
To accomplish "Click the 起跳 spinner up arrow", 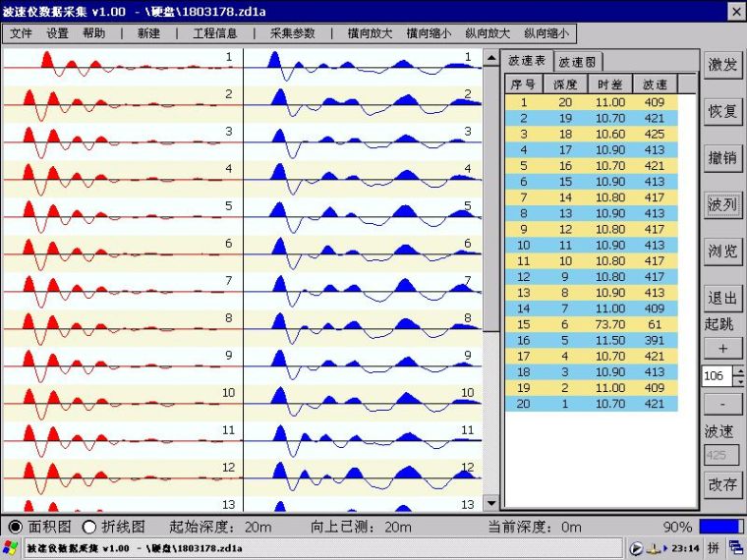I will coord(739,371).
